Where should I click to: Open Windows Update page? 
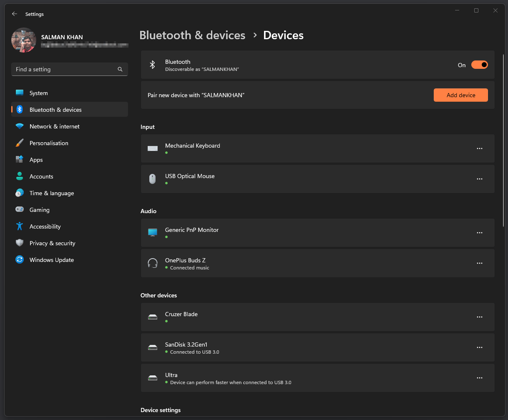(x=70, y=259)
